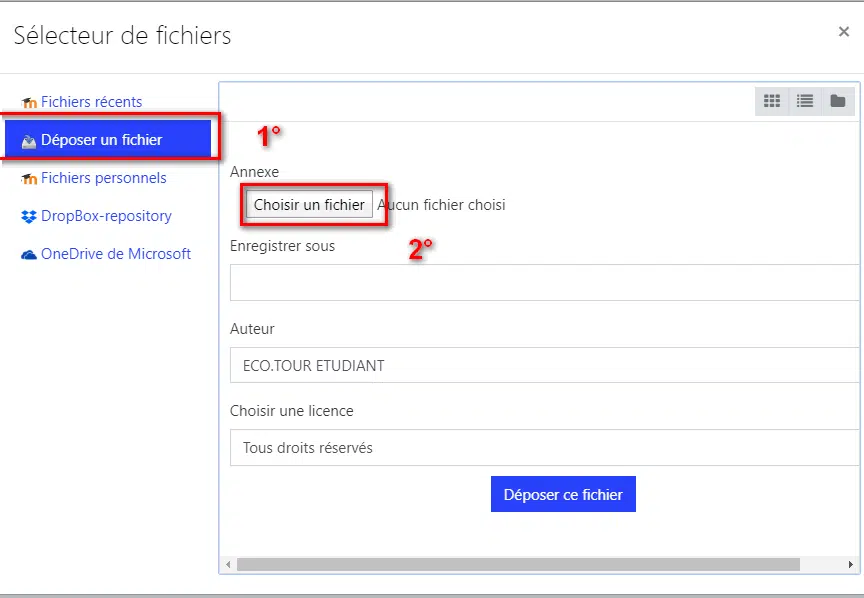Viewport: 864px width, 598px height.
Task: Switch to icon grid view
Action: coord(772,101)
